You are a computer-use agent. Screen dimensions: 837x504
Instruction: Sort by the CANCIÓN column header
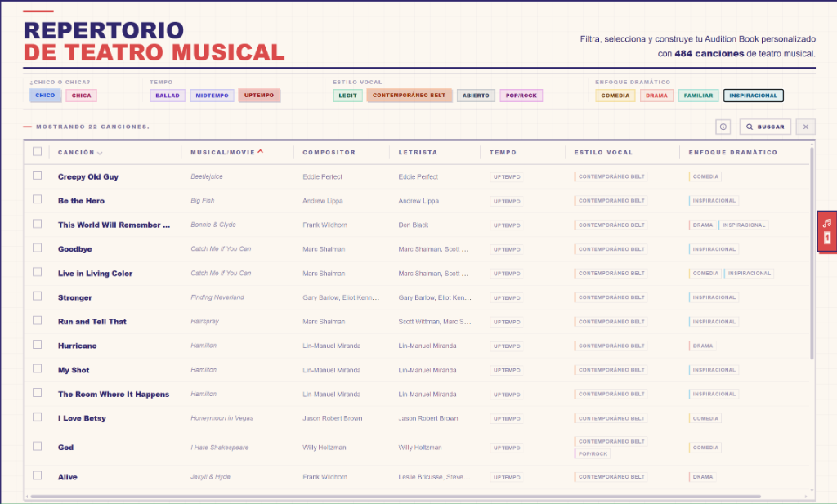click(x=80, y=153)
